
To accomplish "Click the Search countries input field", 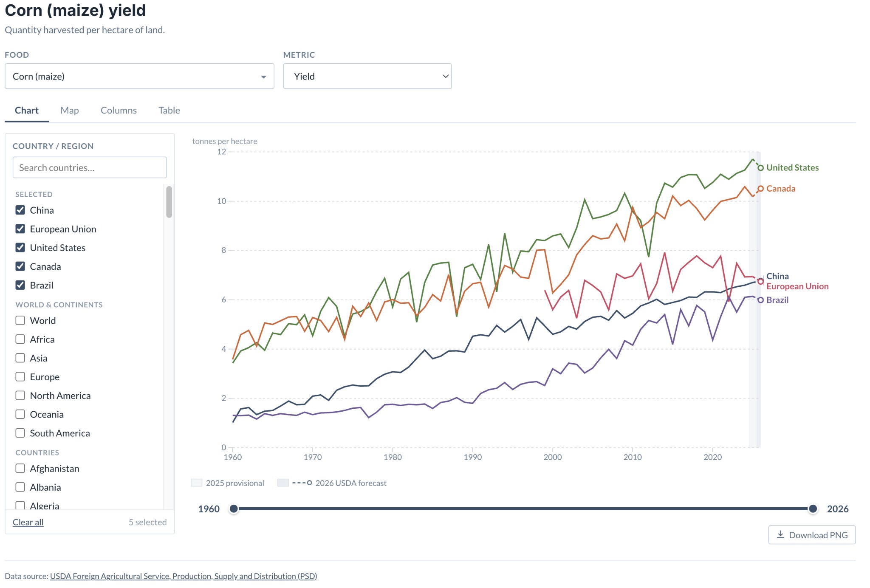I will point(90,167).
